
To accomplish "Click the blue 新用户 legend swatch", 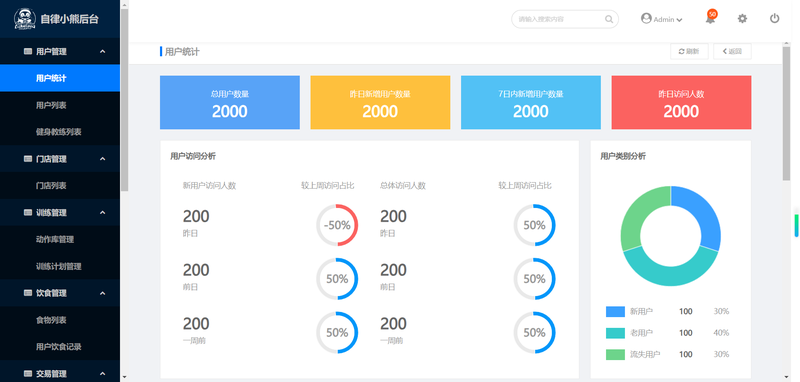I will tap(615, 312).
